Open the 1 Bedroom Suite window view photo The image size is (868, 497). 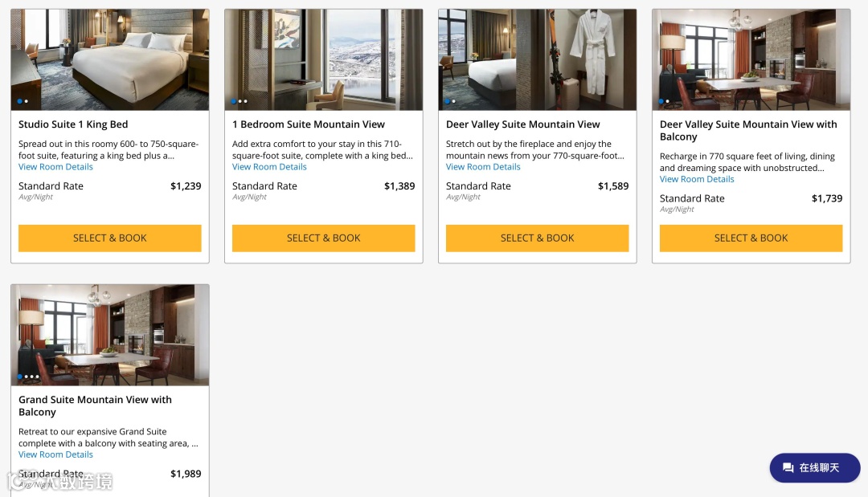pos(323,59)
